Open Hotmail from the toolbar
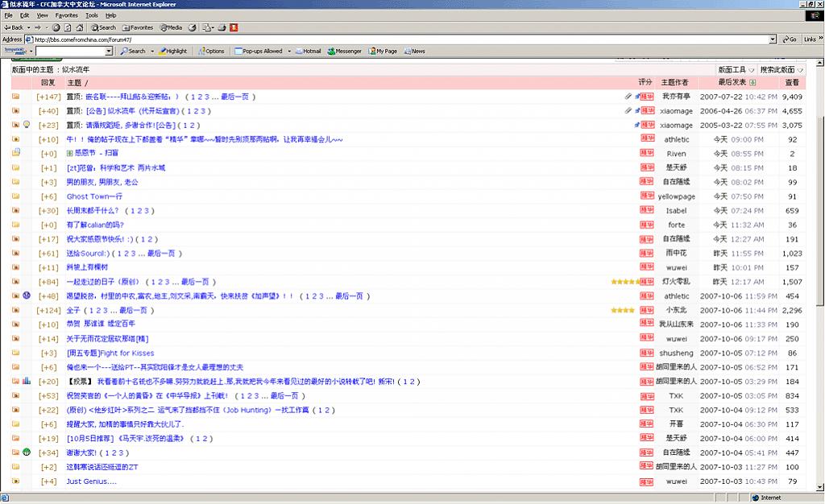The height and width of the screenshot is (504, 825). pos(307,51)
